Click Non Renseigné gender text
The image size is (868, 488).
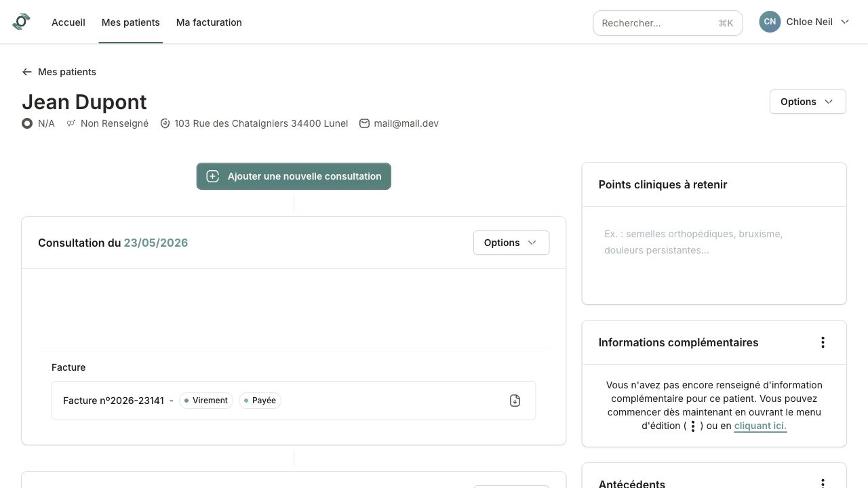(115, 123)
